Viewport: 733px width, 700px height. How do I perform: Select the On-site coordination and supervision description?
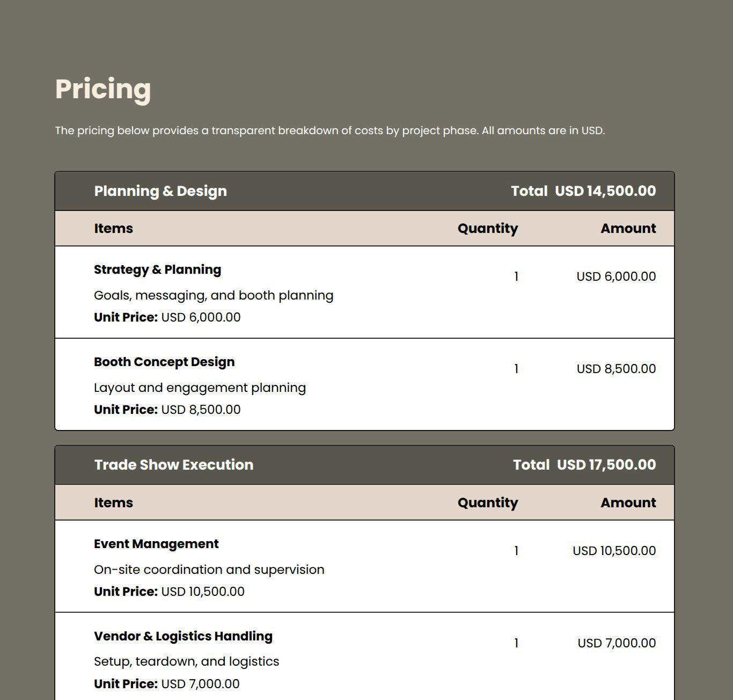[209, 570]
